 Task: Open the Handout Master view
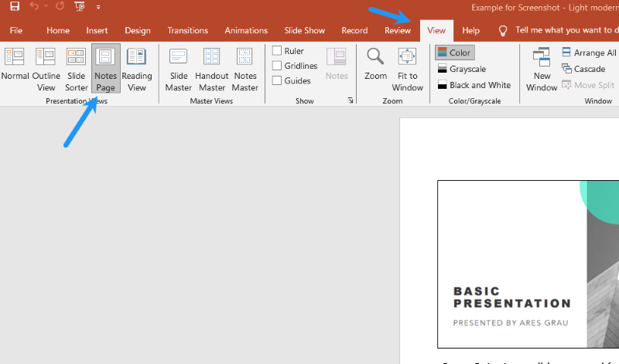[x=212, y=70]
